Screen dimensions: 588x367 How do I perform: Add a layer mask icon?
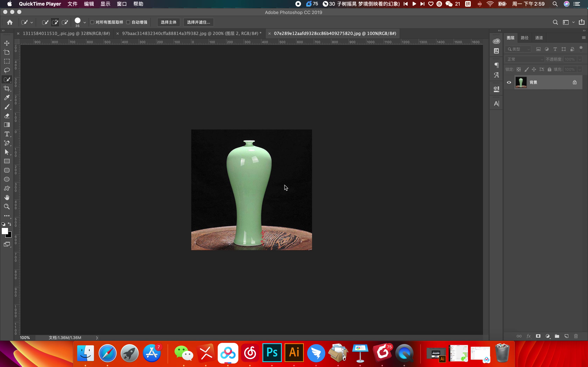pyautogui.click(x=538, y=336)
